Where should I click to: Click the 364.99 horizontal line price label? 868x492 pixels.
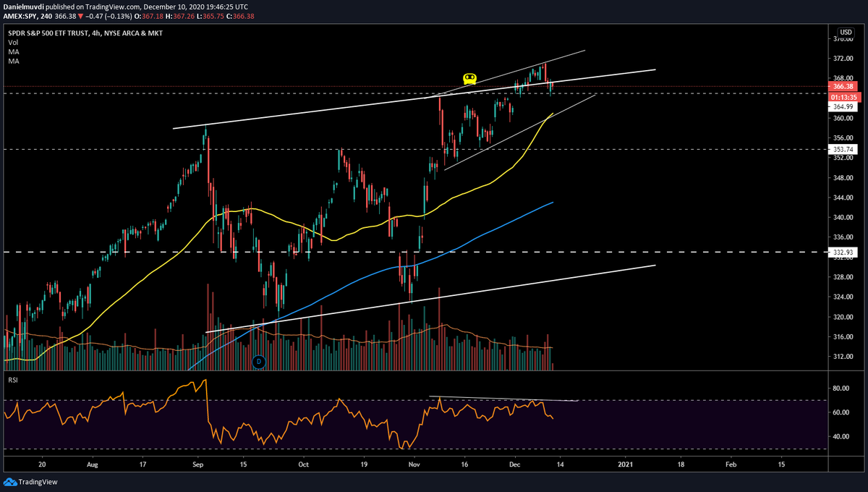coord(844,106)
